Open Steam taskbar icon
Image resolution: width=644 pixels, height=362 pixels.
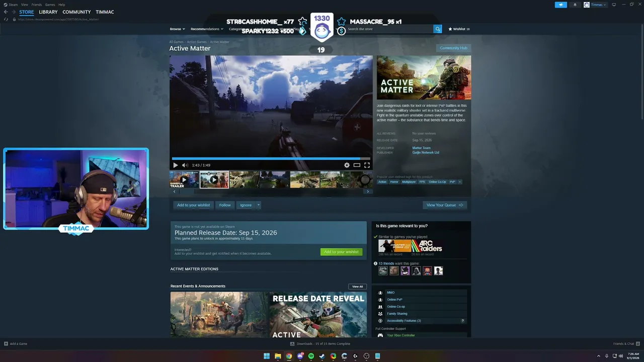tap(322, 356)
